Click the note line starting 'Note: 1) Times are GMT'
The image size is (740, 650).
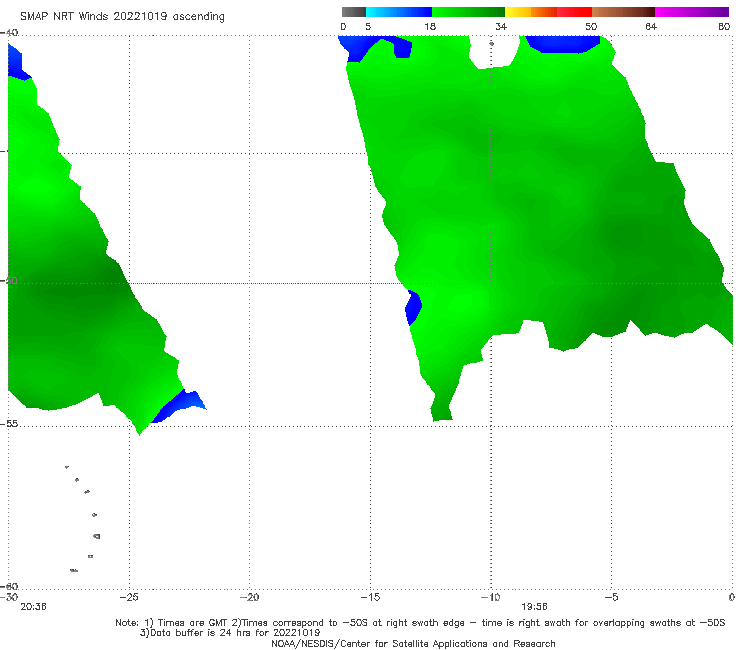pyautogui.click(x=420, y=623)
